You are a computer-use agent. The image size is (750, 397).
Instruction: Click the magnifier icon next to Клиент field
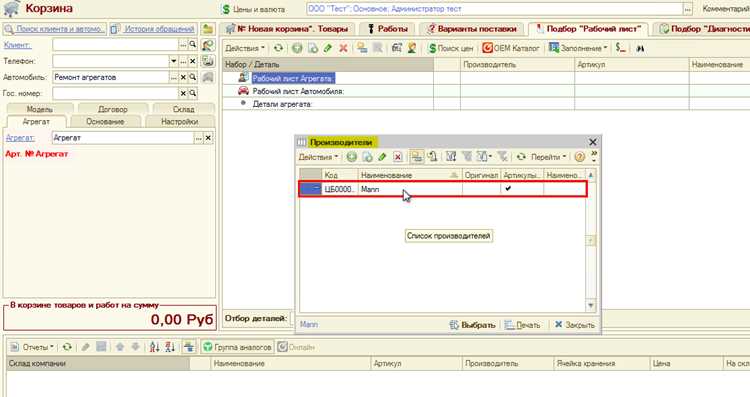click(193, 44)
